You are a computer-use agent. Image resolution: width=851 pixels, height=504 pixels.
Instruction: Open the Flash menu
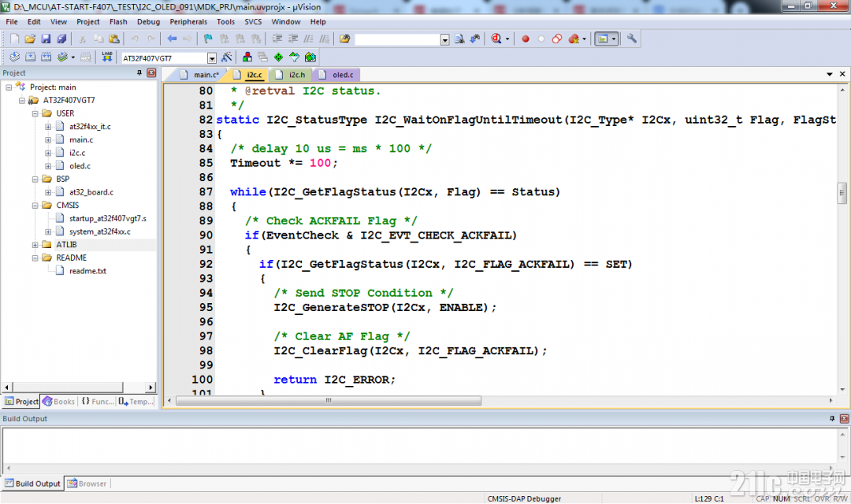pyautogui.click(x=118, y=22)
